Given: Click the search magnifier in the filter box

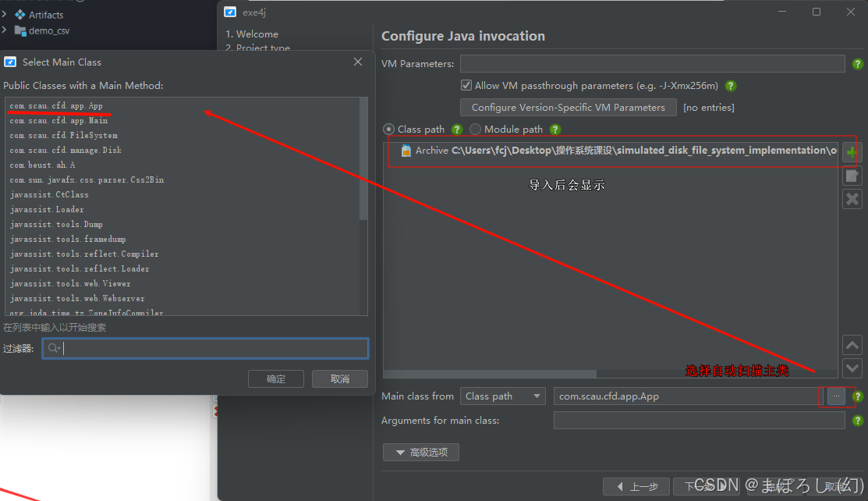Looking at the screenshot, I should click(x=54, y=348).
